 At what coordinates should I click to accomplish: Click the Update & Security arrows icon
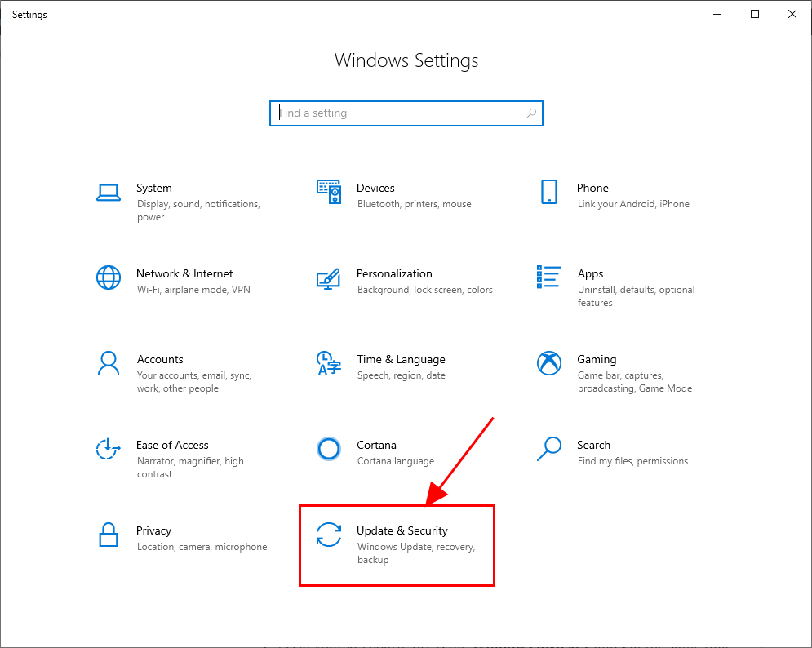[x=329, y=535]
